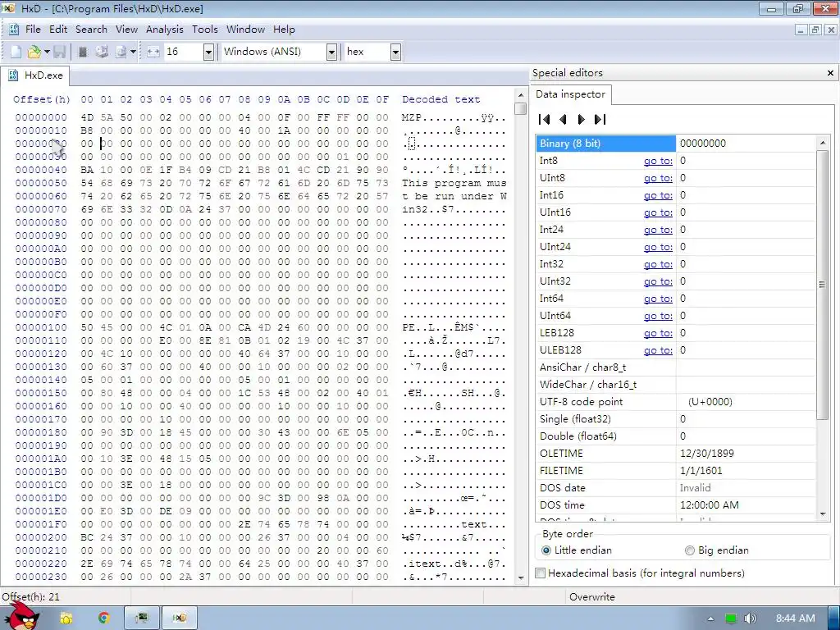Screen dimensions: 840x630
Task: Click 'go to:' link for LEB128
Action: 658,333
